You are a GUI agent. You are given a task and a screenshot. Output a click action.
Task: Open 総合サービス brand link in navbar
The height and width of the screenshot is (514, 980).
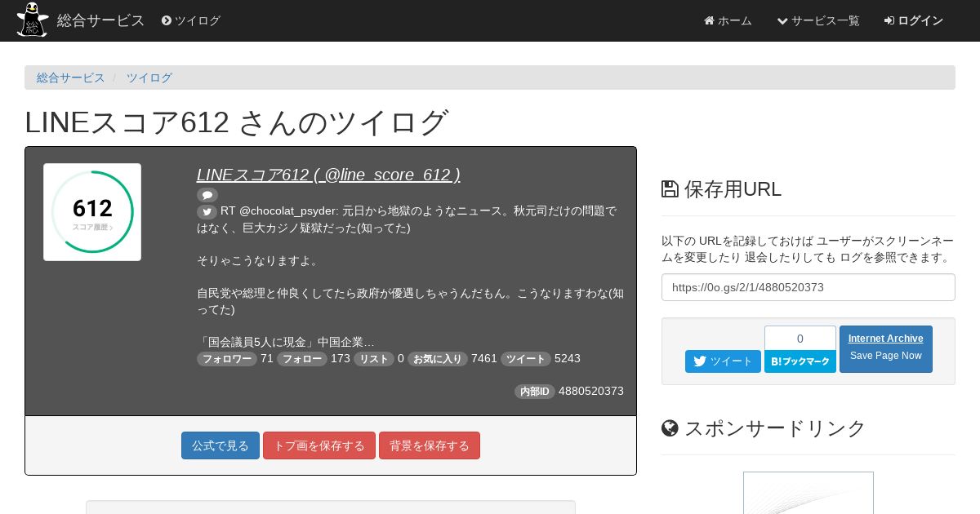click(100, 20)
